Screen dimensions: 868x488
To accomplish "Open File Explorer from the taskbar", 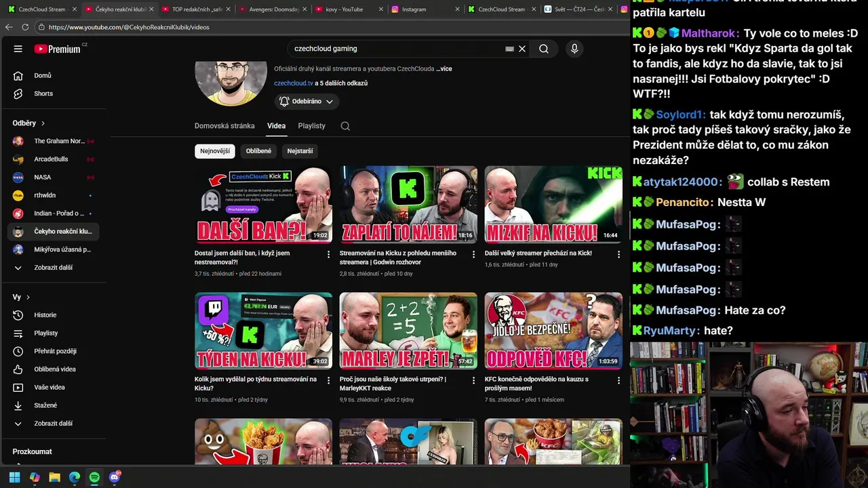I will tap(54, 477).
